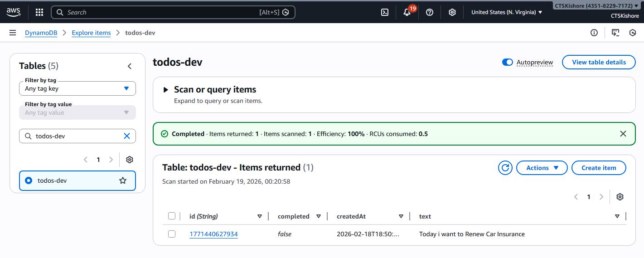The height and width of the screenshot is (258, 644).
Task: Go to Explore items breadcrumb
Action: (91, 33)
